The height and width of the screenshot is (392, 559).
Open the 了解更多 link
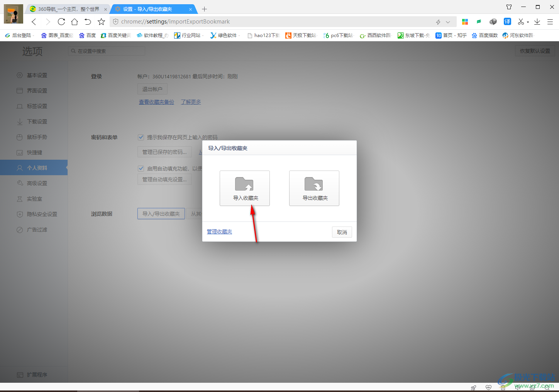coord(191,102)
